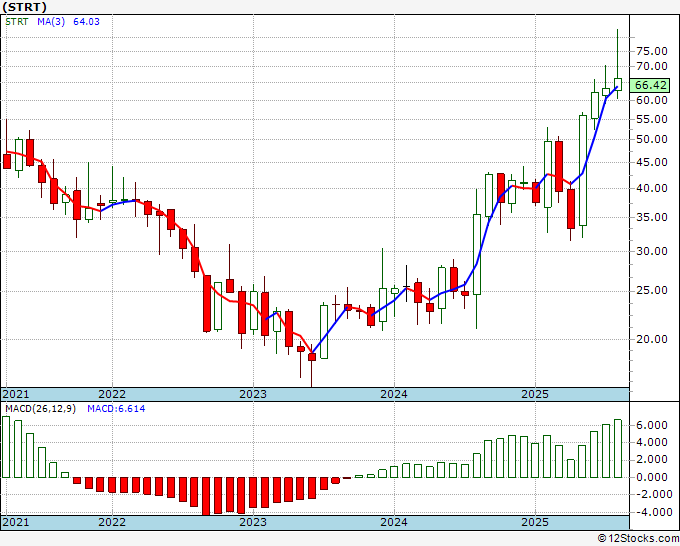Click the 75.00 price axis label

coord(651,51)
